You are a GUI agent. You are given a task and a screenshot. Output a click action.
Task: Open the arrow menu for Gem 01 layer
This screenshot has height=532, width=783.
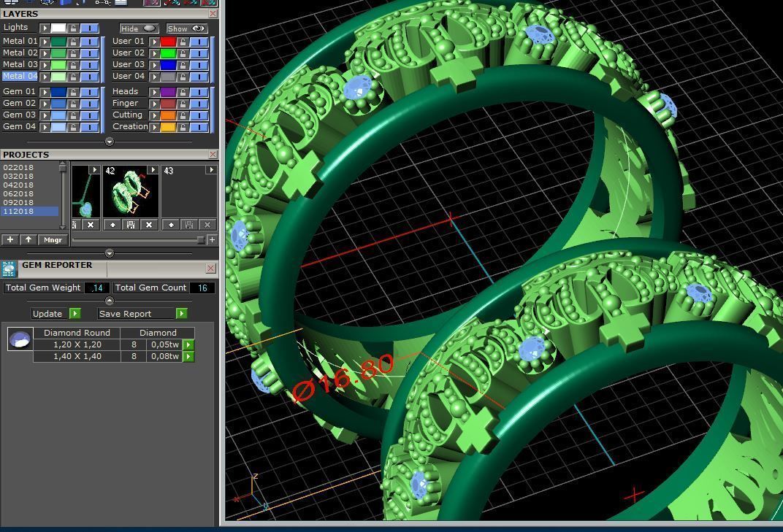pyautogui.click(x=45, y=92)
